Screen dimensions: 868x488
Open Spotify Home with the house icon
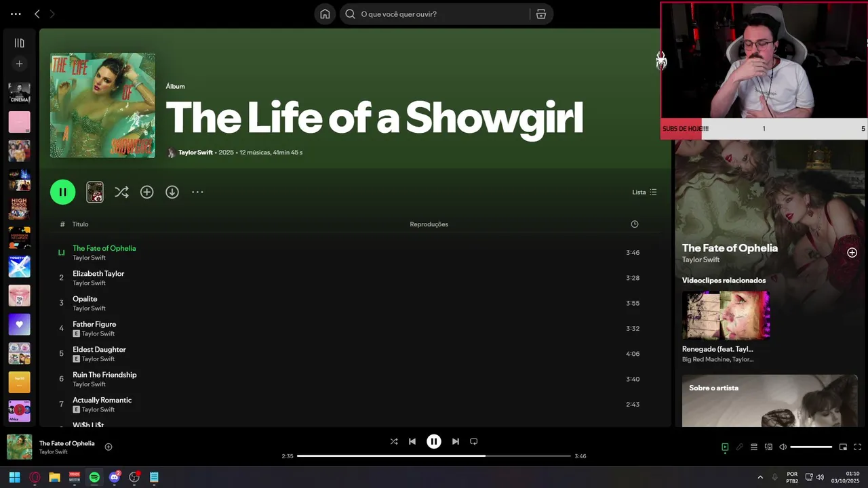[x=325, y=14]
